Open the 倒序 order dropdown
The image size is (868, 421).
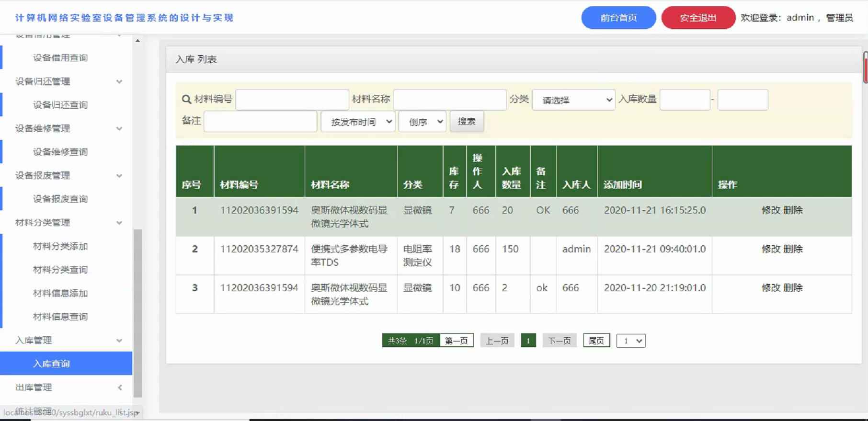(x=422, y=122)
